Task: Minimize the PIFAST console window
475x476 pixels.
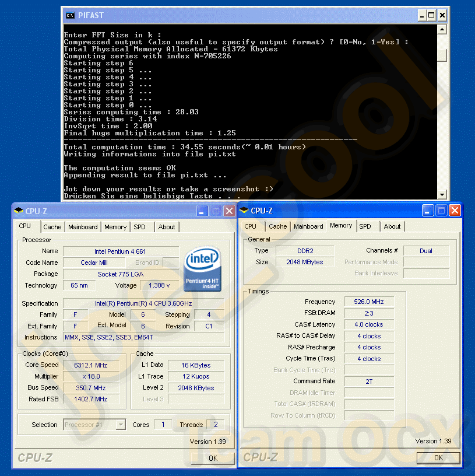Action: (421, 15)
